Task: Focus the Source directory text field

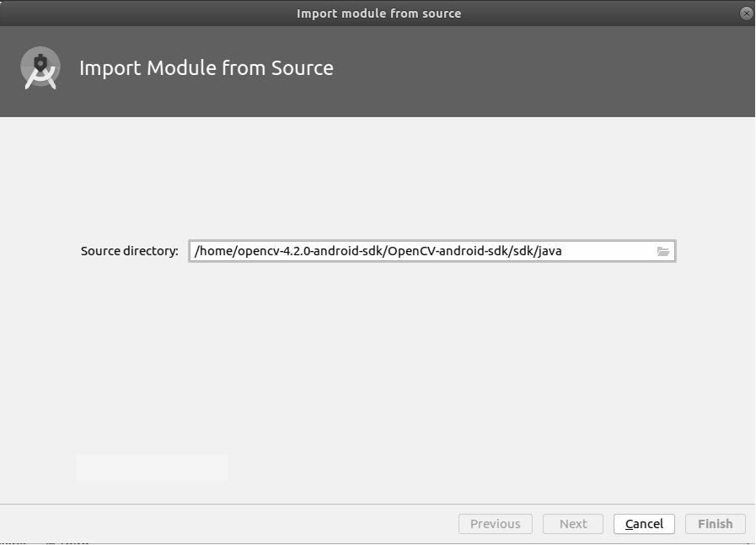Action: point(432,251)
